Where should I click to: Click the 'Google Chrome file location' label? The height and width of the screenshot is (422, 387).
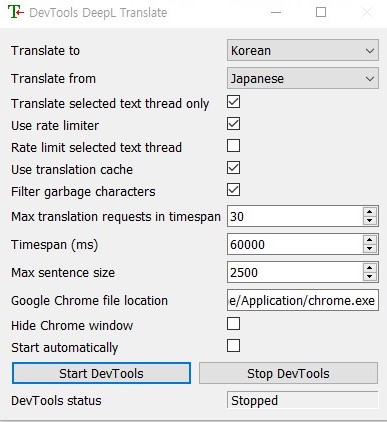89,301
